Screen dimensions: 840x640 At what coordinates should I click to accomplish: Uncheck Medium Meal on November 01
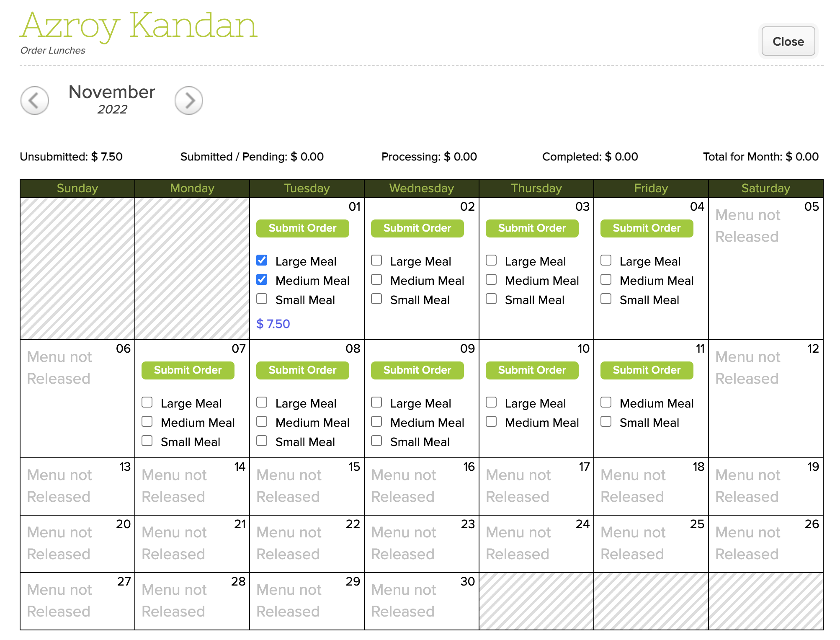coord(262,280)
